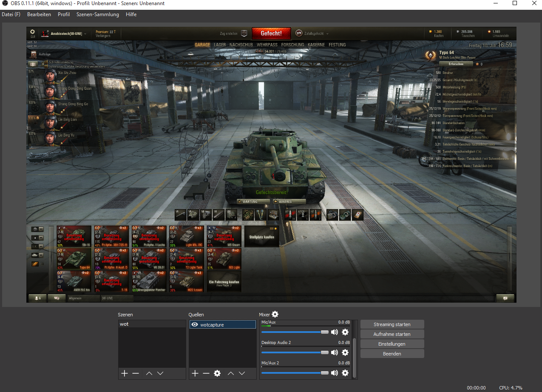The height and width of the screenshot is (392, 542).
Task: Click the red Gefecht! button in game preview
Action: (271, 33)
